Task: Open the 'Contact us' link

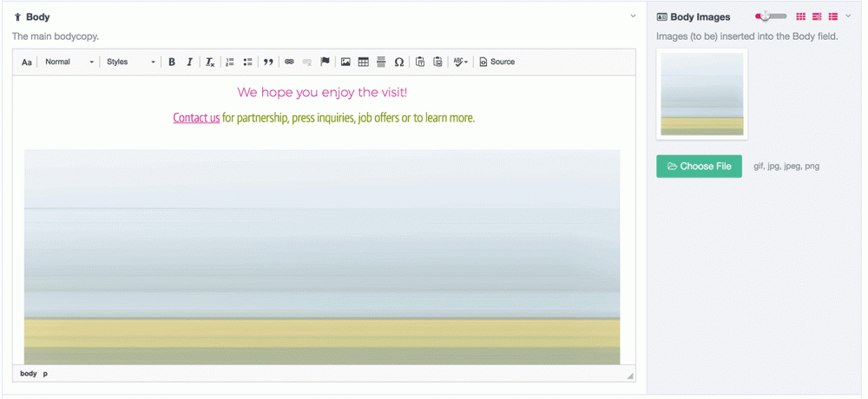Action: tap(196, 118)
